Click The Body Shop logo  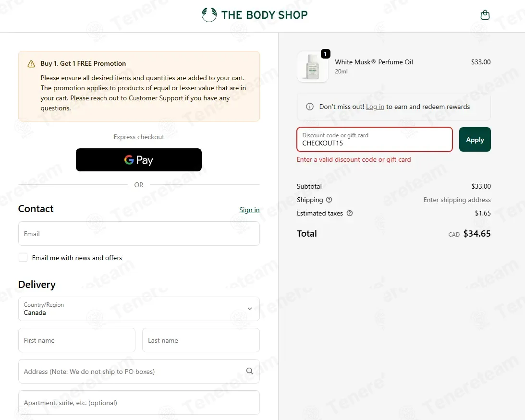click(255, 15)
